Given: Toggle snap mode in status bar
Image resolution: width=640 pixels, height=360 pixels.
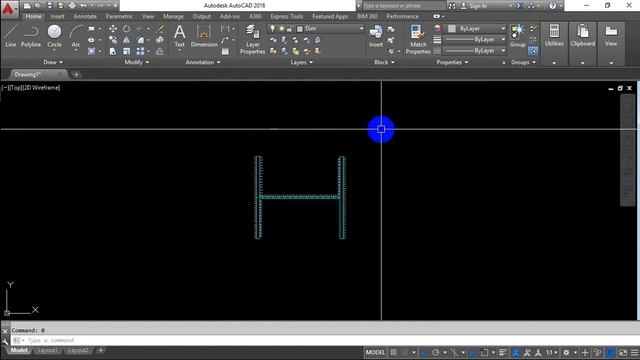Looking at the screenshot, I should pyautogui.click(x=404, y=352).
